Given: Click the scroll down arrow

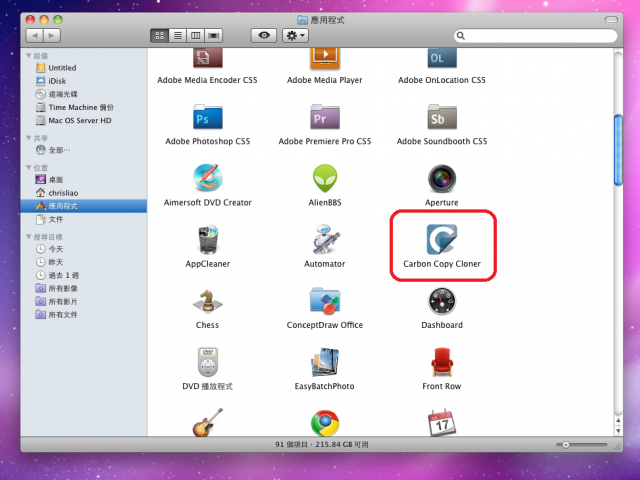Looking at the screenshot, I should 618,431.
